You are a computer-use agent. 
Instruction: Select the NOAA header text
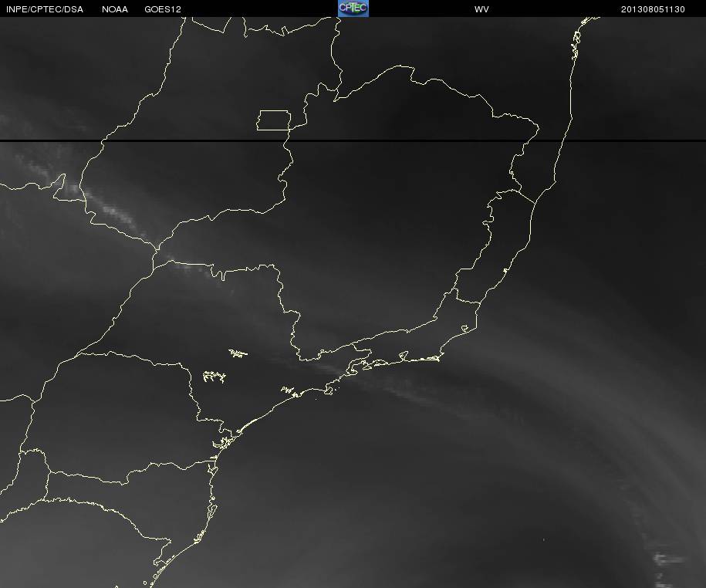coord(114,9)
